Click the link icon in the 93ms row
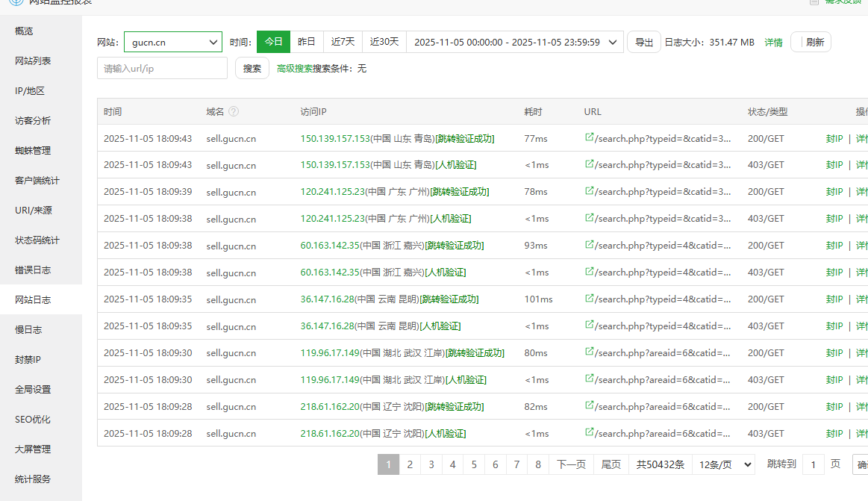The image size is (868, 501). pos(589,246)
